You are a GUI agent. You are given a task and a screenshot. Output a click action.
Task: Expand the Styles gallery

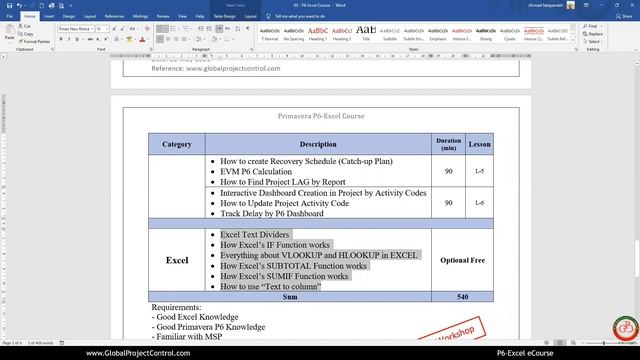[573, 40]
